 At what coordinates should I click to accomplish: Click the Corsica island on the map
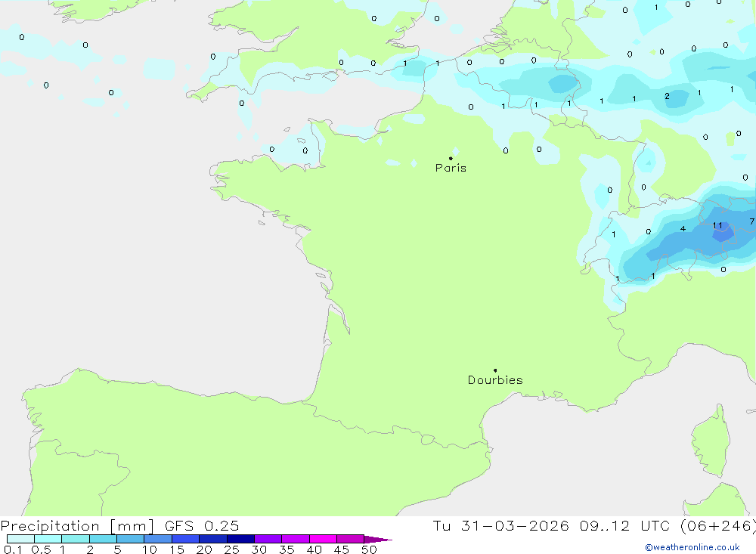click(x=711, y=441)
